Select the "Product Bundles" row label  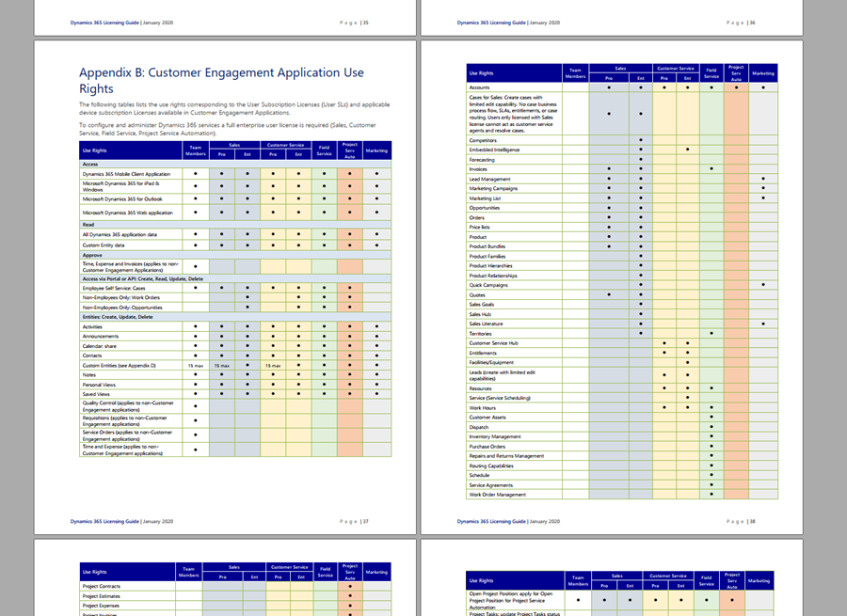pyautogui.click(x=487, y=246)
